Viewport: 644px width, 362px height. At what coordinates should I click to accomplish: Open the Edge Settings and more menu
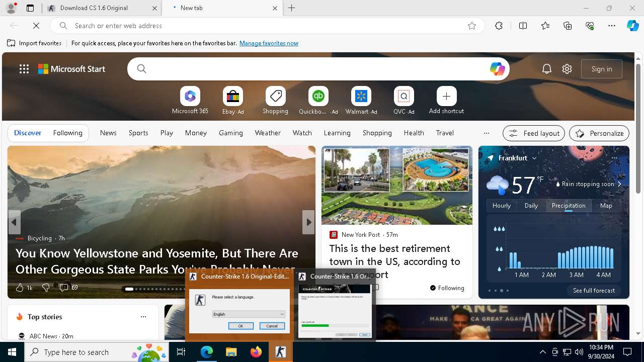tap(612, 26)
